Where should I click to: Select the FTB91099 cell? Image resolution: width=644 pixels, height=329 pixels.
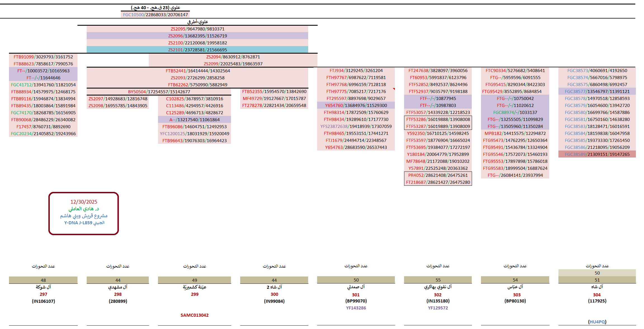click(x=43, y=57)
